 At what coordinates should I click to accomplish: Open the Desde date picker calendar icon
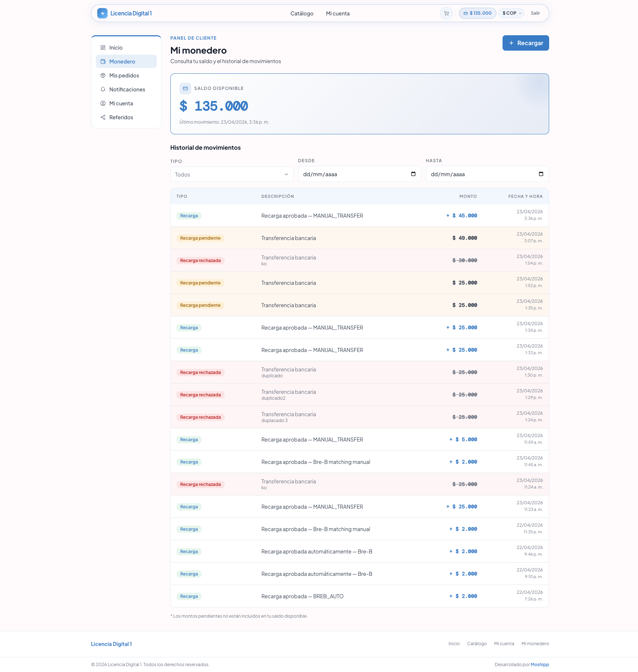(x=413, y=174)
